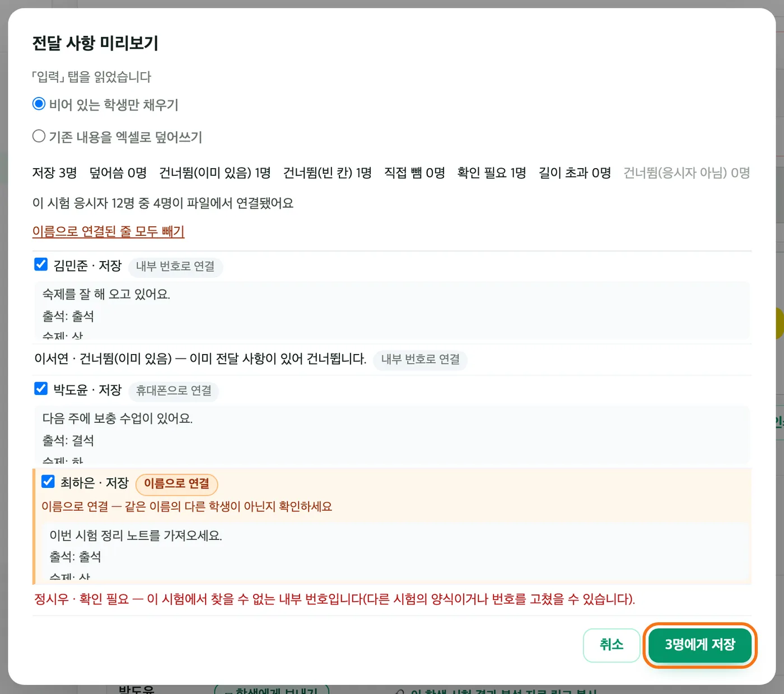Click the name-link warning message under 최하은

(x=186, y=507)
